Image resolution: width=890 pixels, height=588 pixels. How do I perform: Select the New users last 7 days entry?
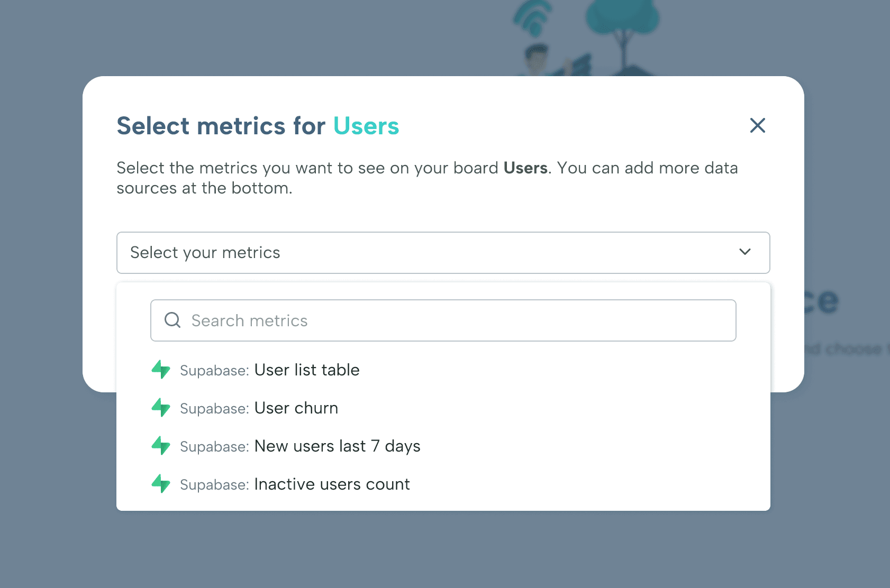coord(337,446)
